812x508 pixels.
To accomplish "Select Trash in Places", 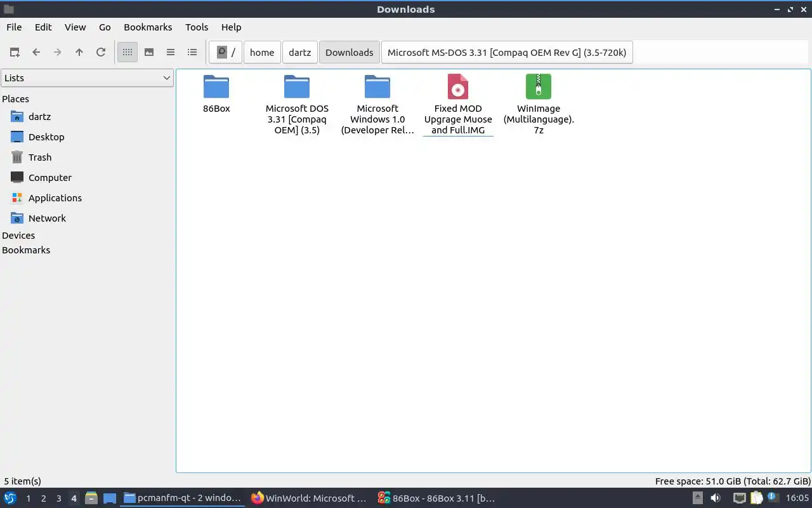I will (40, 157).
